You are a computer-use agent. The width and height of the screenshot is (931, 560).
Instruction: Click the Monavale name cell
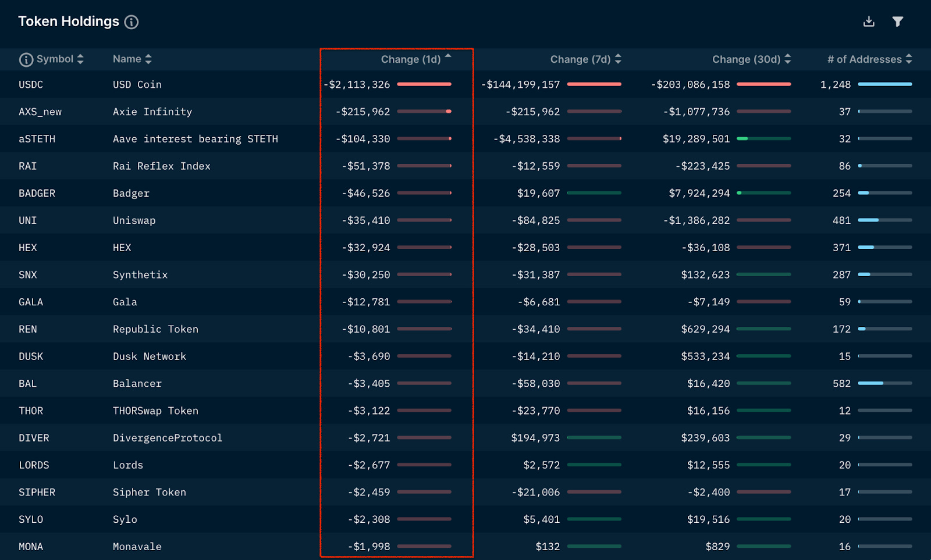137,547
